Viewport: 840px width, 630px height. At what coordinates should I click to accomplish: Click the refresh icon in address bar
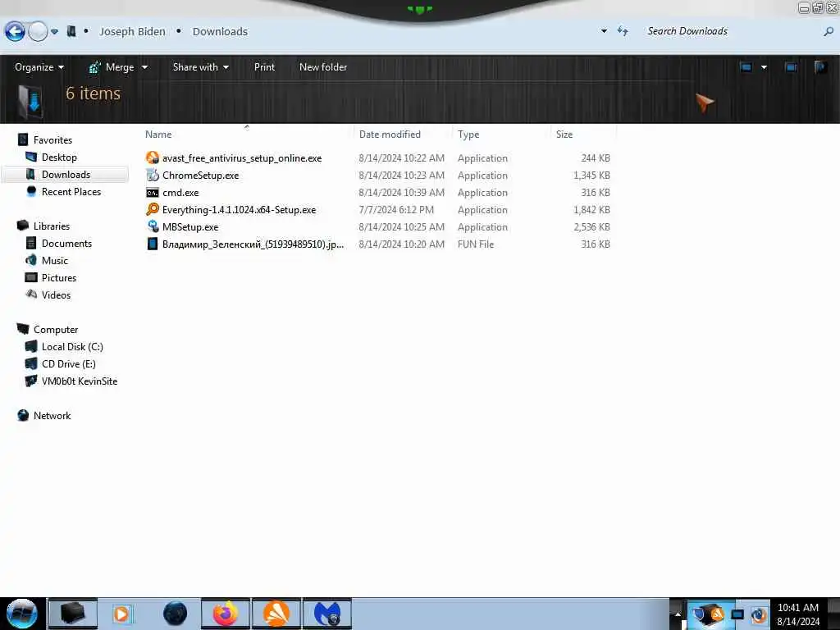pyautogui.click(x=623, y=31)
